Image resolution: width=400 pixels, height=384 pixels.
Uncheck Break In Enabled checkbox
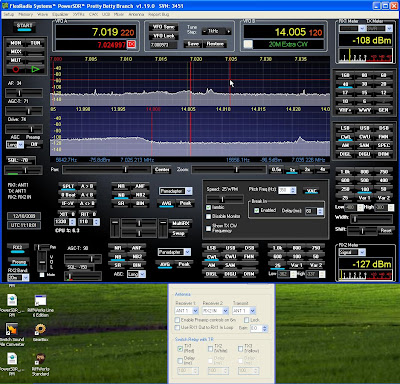pyautogui.click(x=256, y=210)
